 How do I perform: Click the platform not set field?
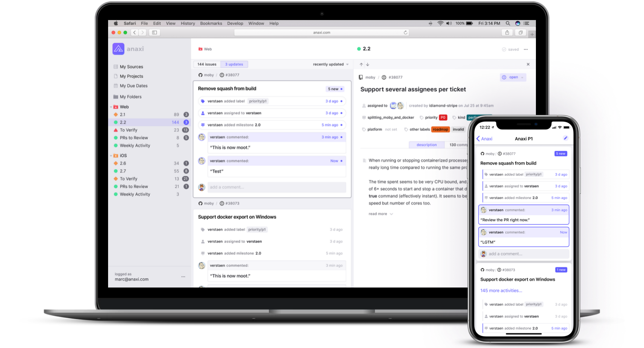point(379,129)
